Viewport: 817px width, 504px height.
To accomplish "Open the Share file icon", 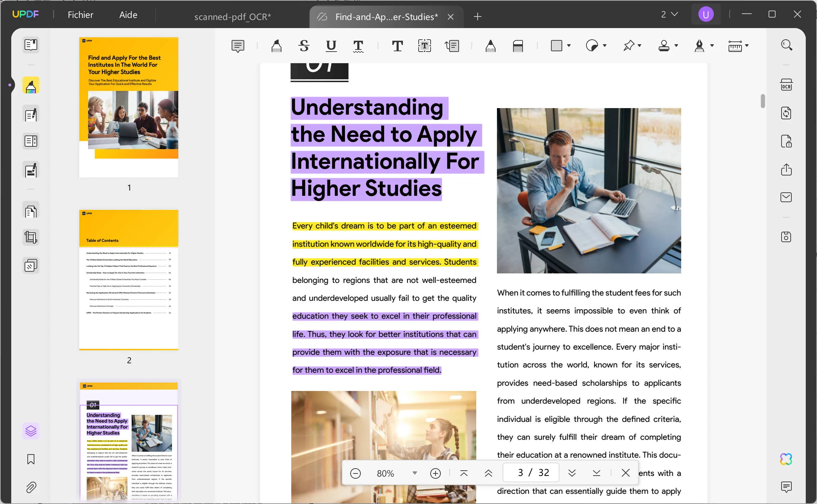I will click(x=786, y=170).
